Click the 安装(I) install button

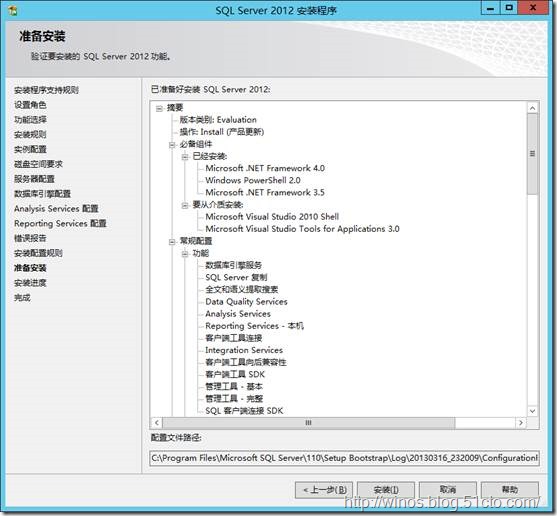coord(385,490)
